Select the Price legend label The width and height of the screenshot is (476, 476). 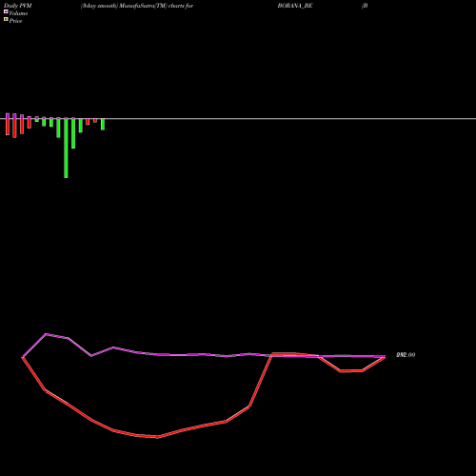click(15, 21)
